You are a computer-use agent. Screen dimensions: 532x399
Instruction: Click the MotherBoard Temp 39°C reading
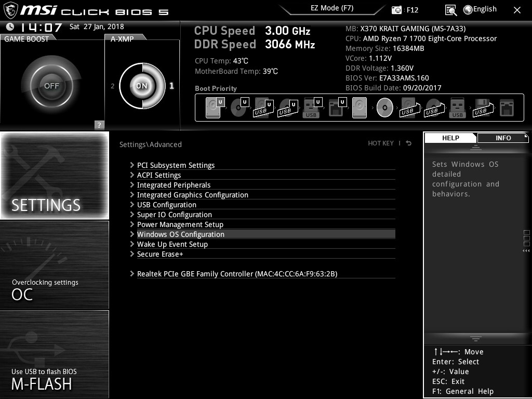pos(236,71)
